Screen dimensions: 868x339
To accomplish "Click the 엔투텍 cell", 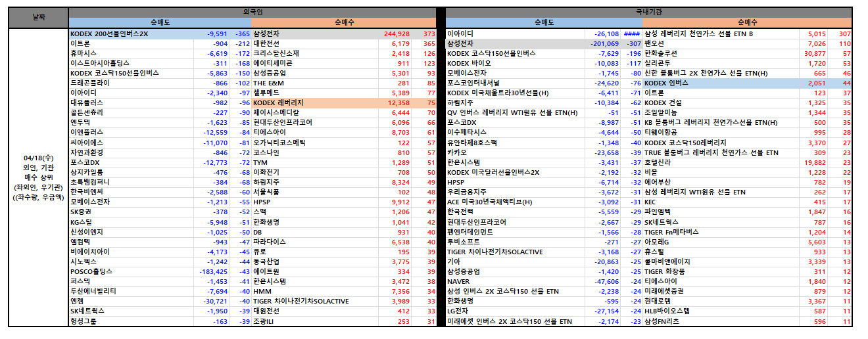I will coord(131,123).
